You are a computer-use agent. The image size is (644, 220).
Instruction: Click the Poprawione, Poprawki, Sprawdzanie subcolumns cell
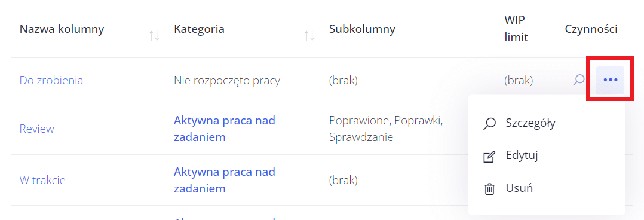[x=386, y=129]
